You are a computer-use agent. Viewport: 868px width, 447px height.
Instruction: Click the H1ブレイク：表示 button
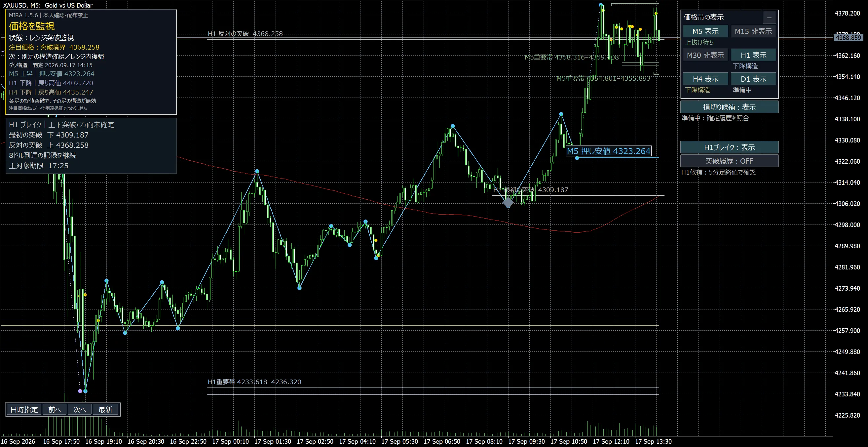tap(729, 147)
